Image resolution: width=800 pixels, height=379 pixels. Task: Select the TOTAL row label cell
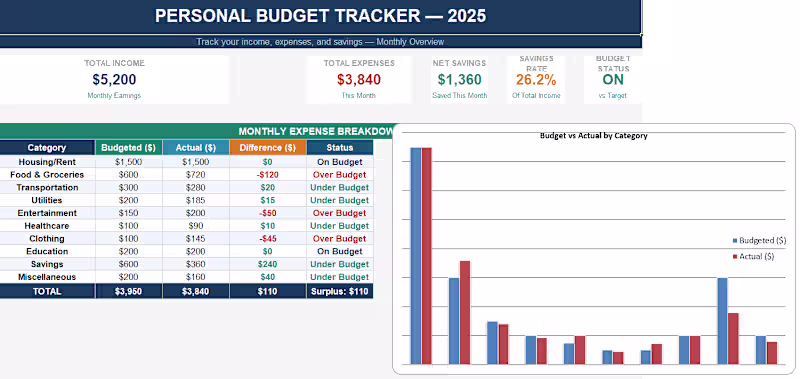pos(47,291)
